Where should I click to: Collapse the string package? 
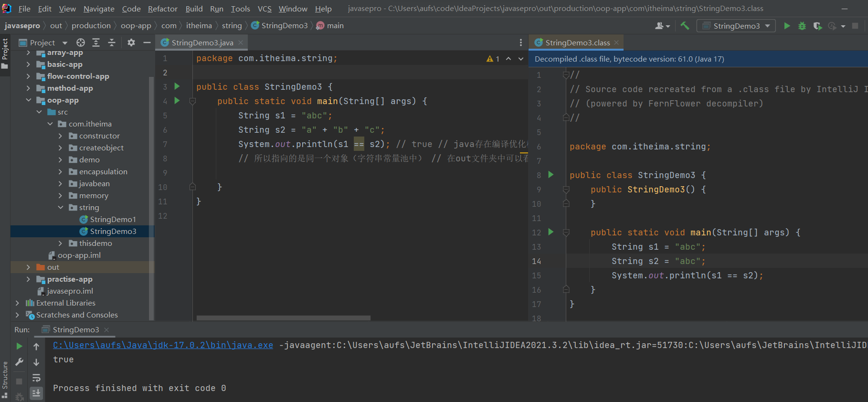[61, 207]
